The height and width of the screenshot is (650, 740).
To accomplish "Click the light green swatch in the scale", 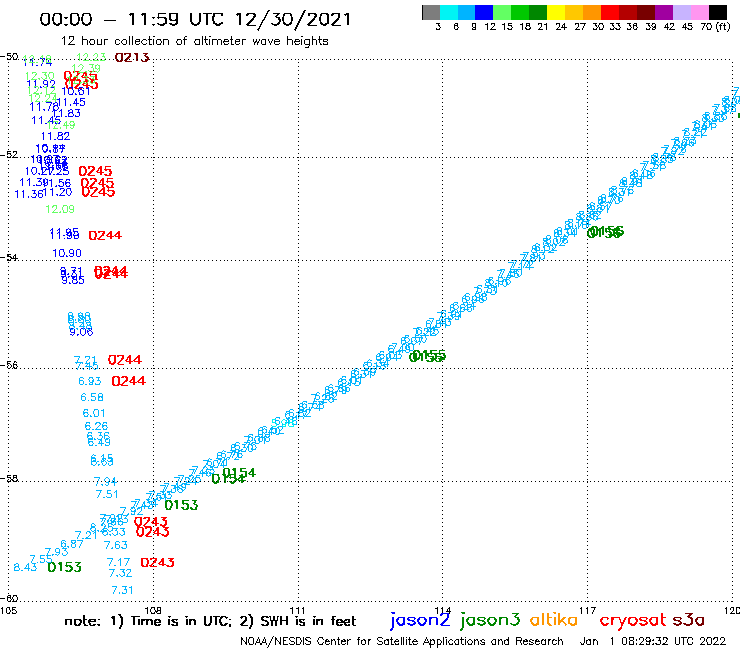I will pos(502,12).
